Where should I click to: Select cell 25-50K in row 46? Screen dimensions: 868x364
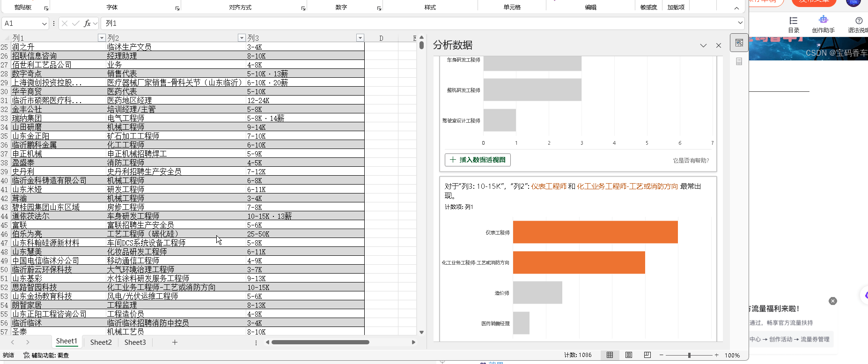click(x=305, y=234)
